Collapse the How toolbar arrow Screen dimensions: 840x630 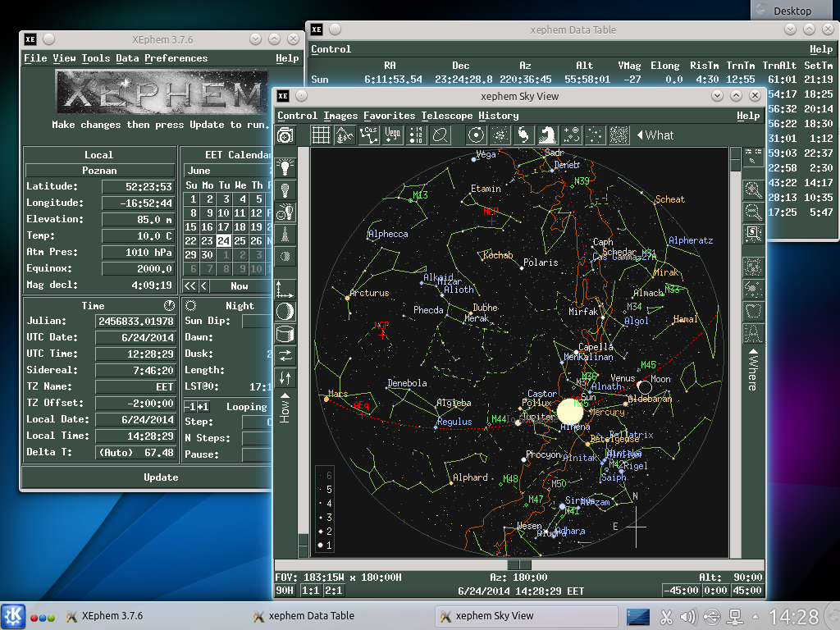[285, 396]
